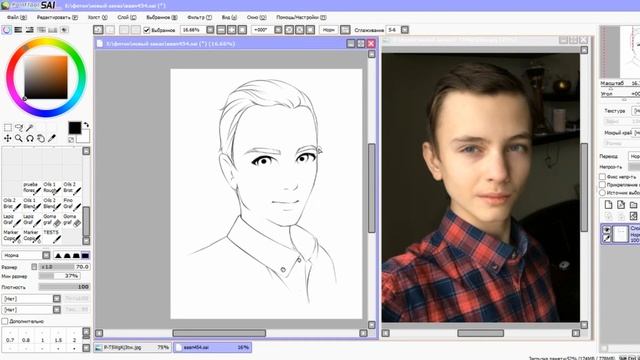Select Источник выбора radio option
The image size is (640, 360).
pyautogui.click(x=602, y=192)
